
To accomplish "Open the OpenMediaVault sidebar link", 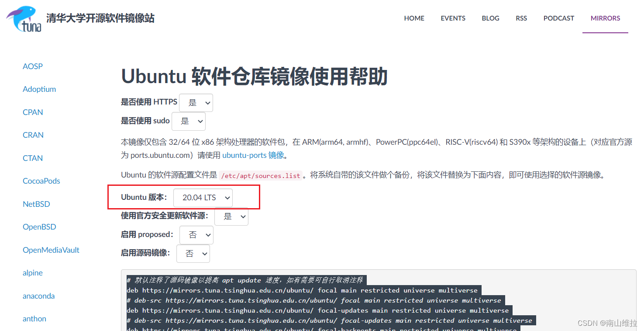I will click(51, 250).
